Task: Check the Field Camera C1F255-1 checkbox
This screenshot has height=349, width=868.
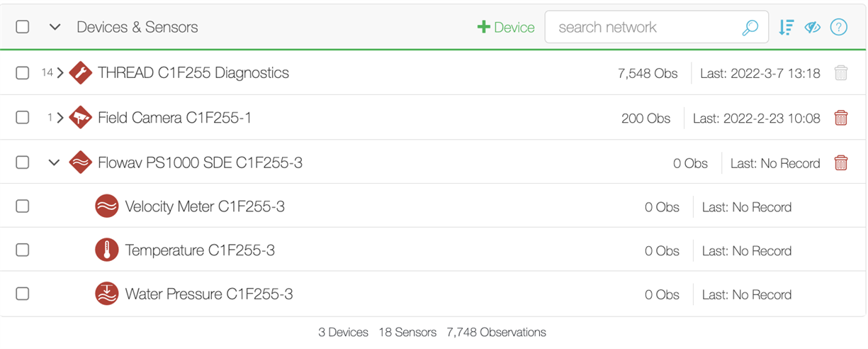Action: pyautogui.click(x=23, y=118)
